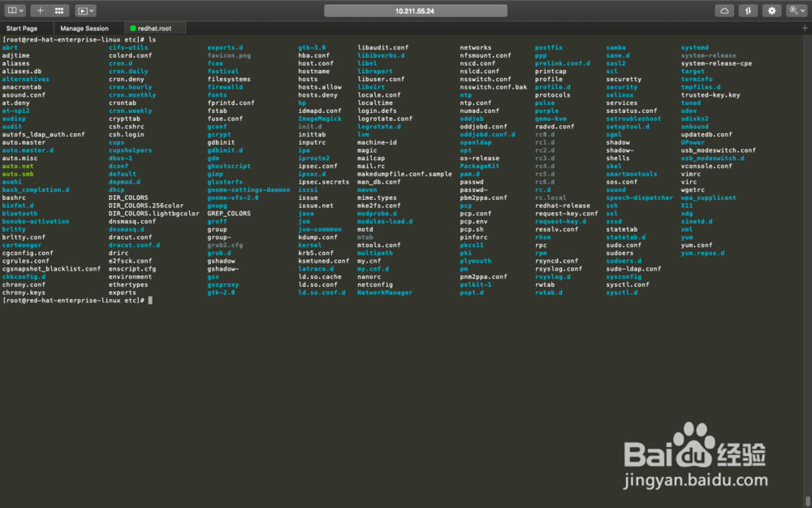Image resolution: width=812 pixels, height=508 pixels.
Task: Click the vimrc file name
Action: coord(691,174)
